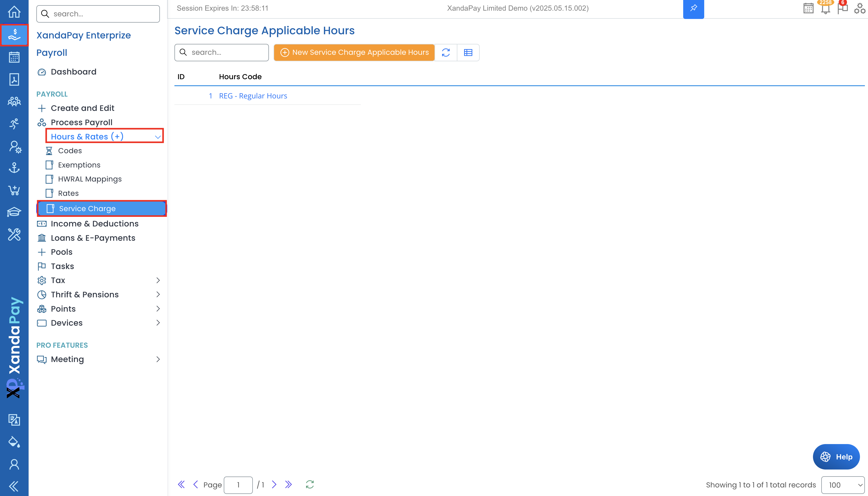Image resolution: width=868 pixels, height=496 pixels.
Task: Open the REG - Regular Hours record
Action: point(253,96)
